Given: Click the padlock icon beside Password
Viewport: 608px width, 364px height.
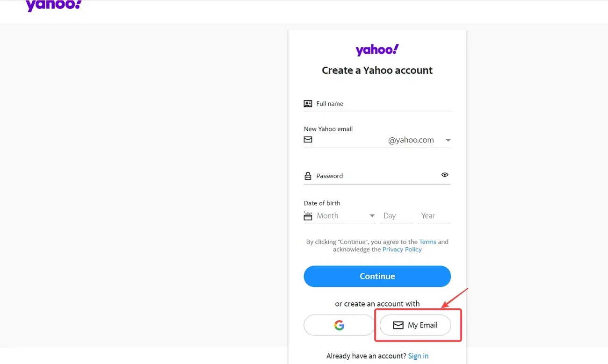Looking at the screenshot, I should pos(308,176).
